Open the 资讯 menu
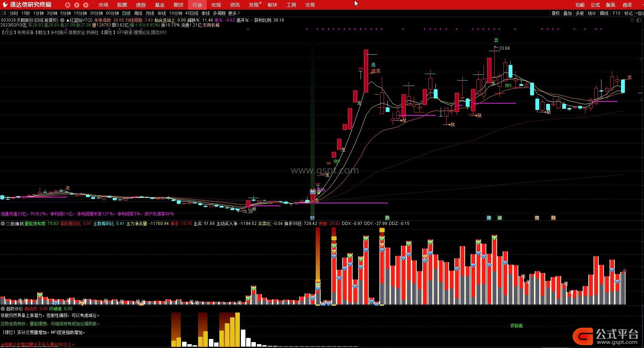 tap(235, 5)
